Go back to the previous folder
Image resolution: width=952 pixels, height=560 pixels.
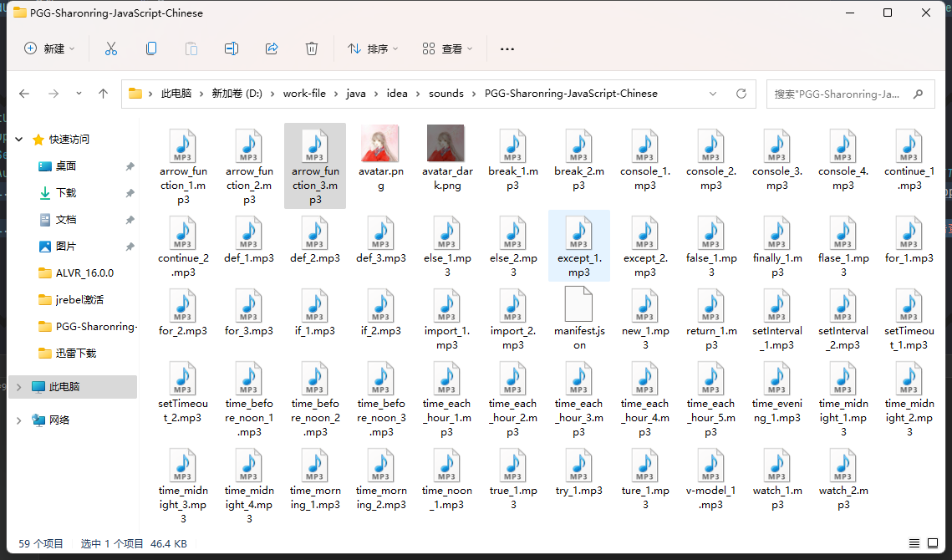click(x=23, y=94)
